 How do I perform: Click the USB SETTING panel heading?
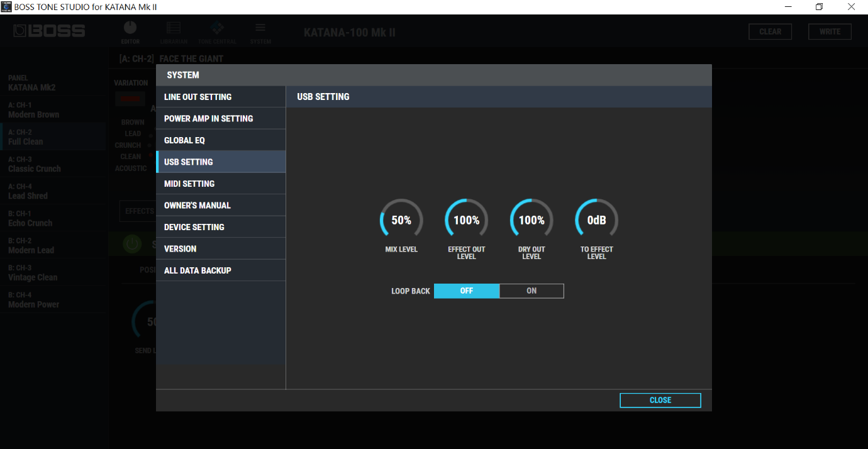323,97
